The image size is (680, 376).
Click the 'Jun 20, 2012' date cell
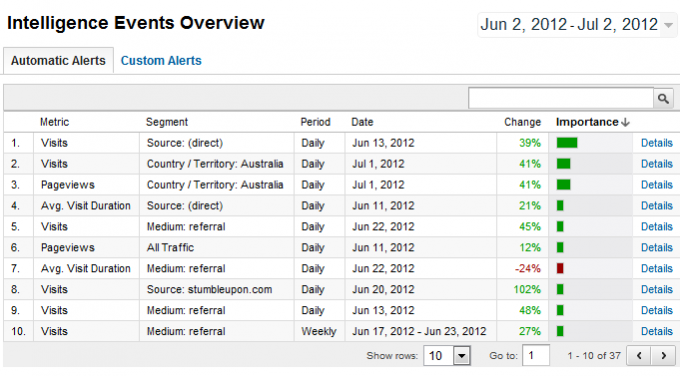(383, 289)
